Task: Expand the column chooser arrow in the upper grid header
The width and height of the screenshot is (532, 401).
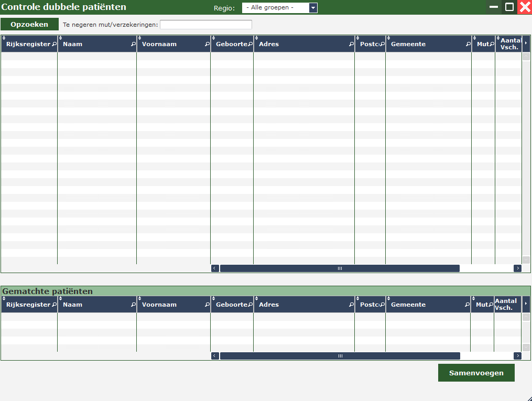Action: [x=526, y=44]
